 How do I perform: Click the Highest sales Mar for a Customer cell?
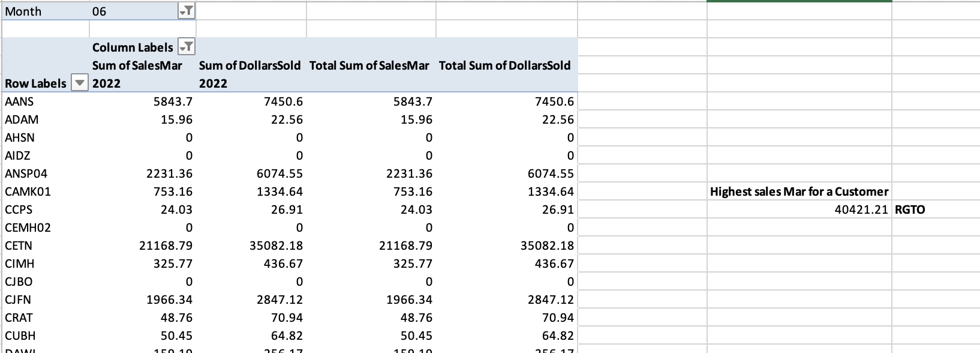click(799, 192)
